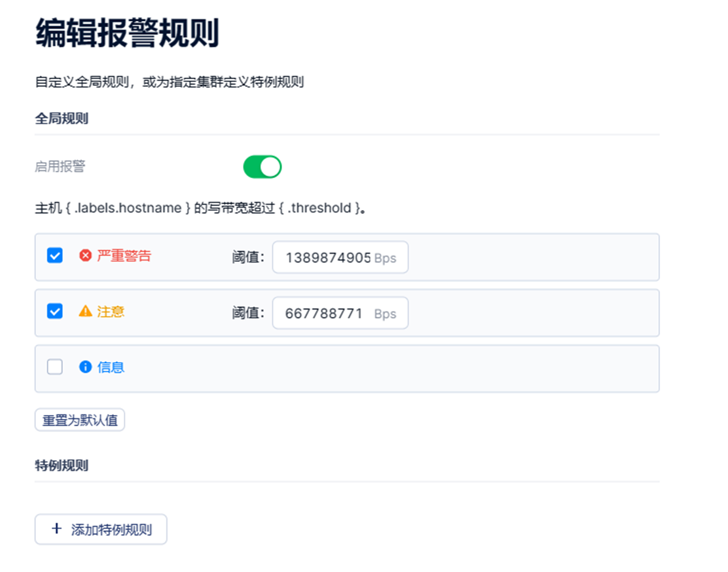Select the 特例规则 section heading
Viewport: 728px width, 572px height.
(62, 466)
